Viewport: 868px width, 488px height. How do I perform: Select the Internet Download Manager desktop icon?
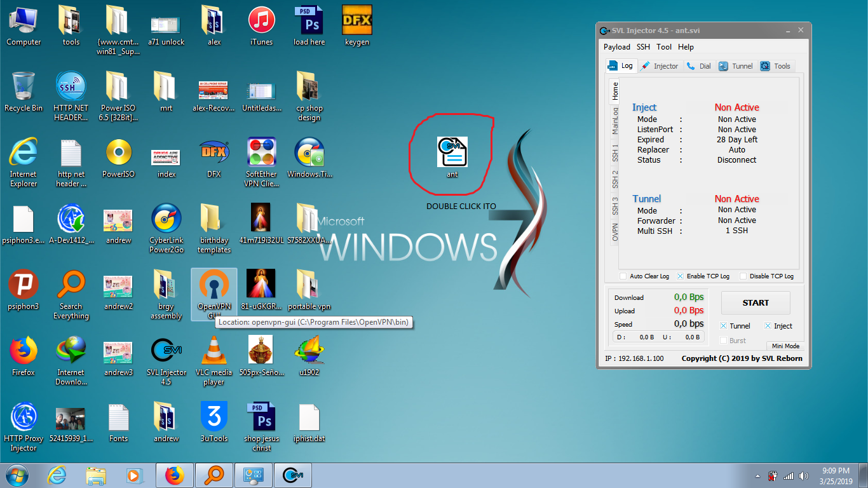[71, 350]
